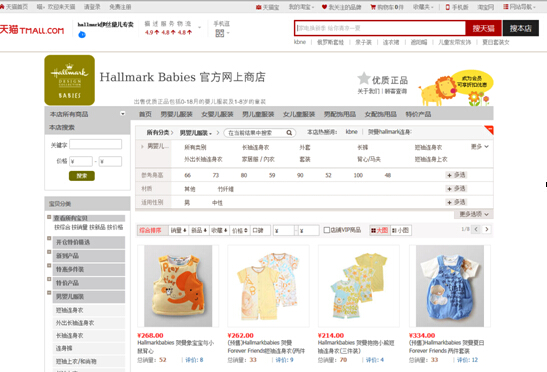Open the 网站导航 site navigation dropdown
The image size is (547, 372).
[x=519, y=7]
